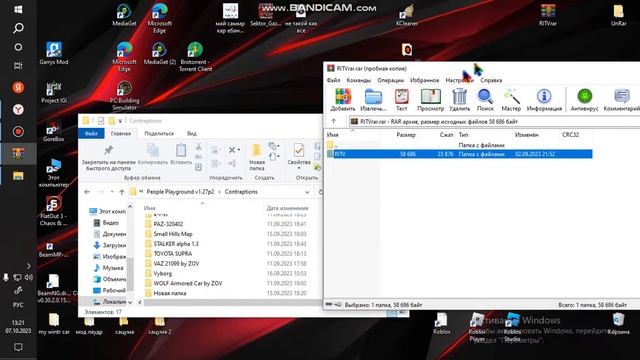This screenshot has height=360, width=640.
Task: Switch to Home (Главная) ribbon tab
Action: pyautogui.click(x=121, y=133)
